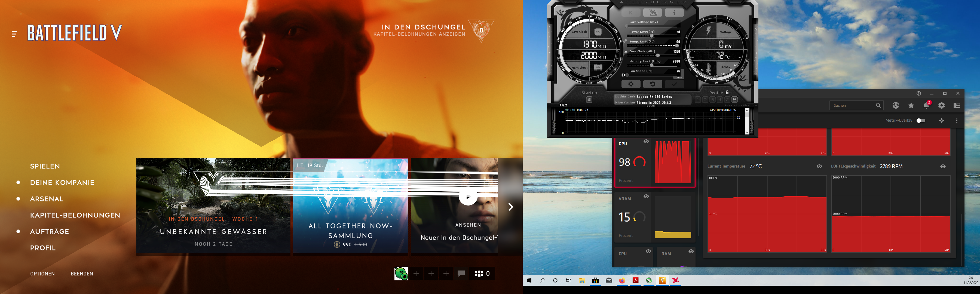The image size is (980, 294).
Task: Click Afterburner info 'i' button
Action: (674, 13)
